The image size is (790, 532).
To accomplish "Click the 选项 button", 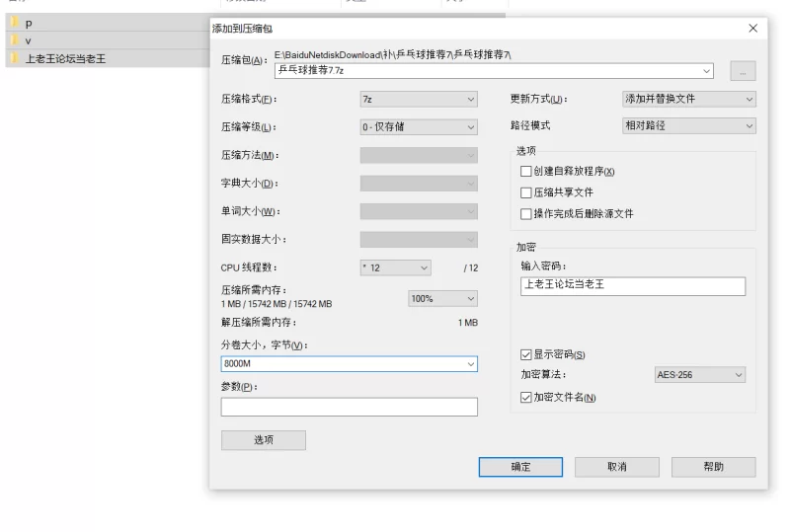I will coord(264,440).
